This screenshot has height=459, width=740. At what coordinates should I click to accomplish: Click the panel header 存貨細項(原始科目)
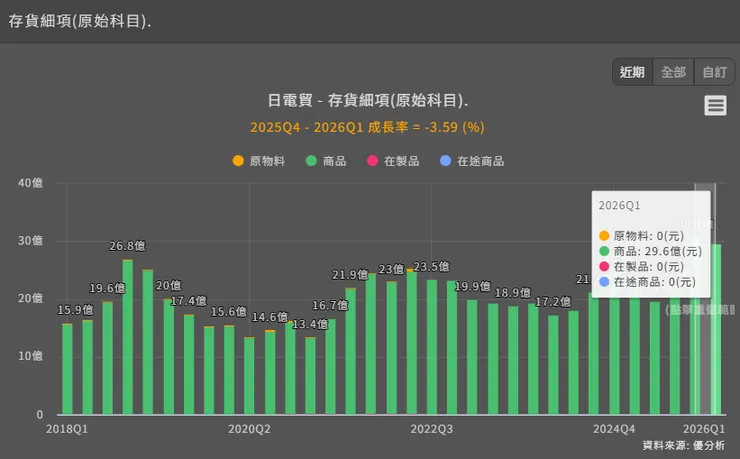(80, 21)
